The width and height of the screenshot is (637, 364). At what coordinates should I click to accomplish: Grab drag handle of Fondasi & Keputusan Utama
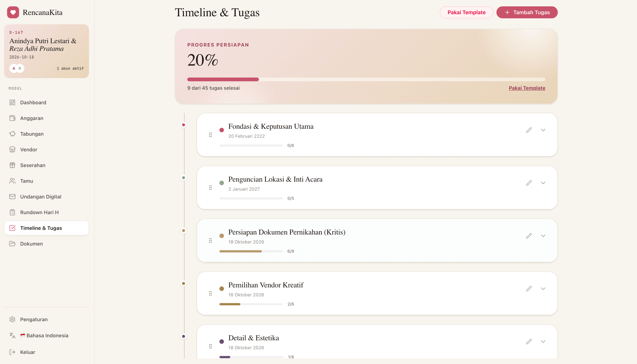(x=210, y=135)
